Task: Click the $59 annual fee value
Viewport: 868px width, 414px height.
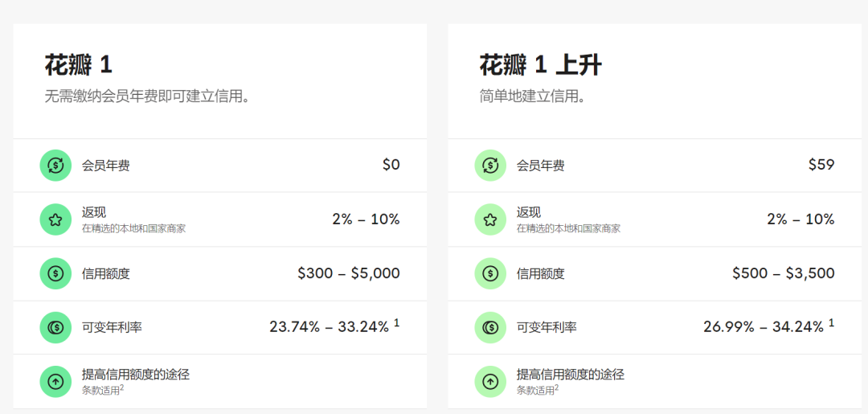Action: pyautogui.click(x=821, y=164)
